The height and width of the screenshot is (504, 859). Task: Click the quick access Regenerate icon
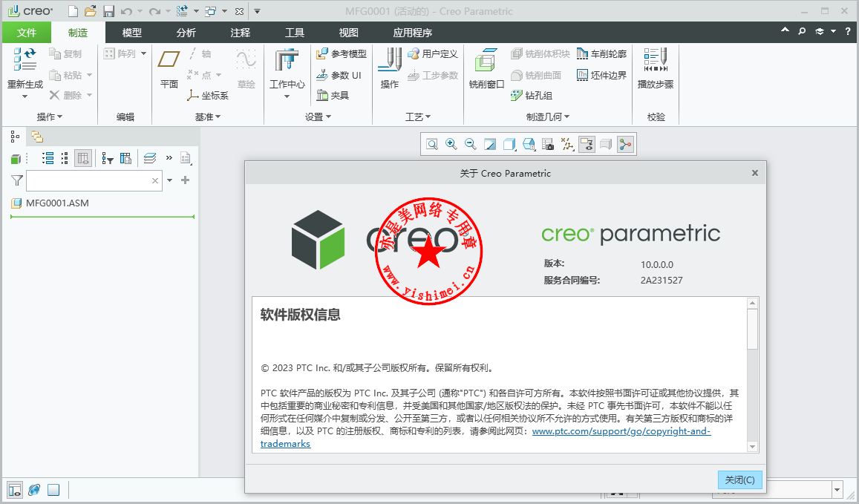183,11
